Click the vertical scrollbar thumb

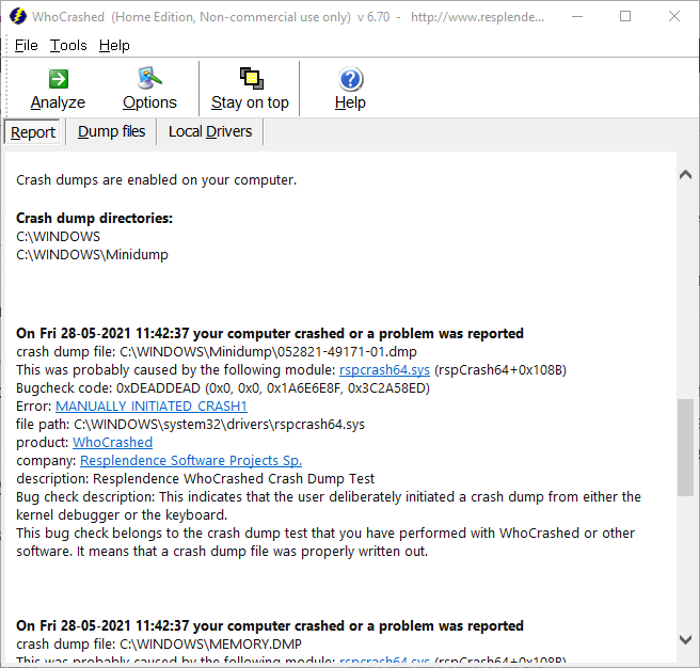[x=685, y=447]
